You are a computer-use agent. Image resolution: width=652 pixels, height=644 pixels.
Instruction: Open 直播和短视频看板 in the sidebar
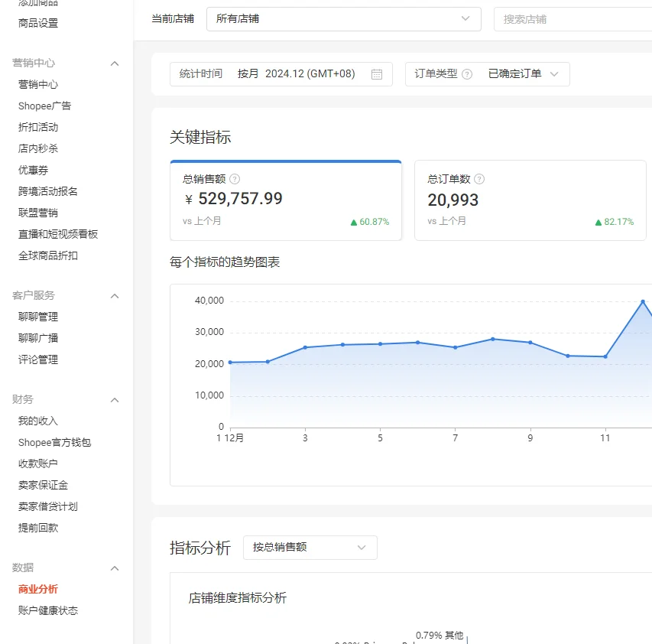[57, 233]
